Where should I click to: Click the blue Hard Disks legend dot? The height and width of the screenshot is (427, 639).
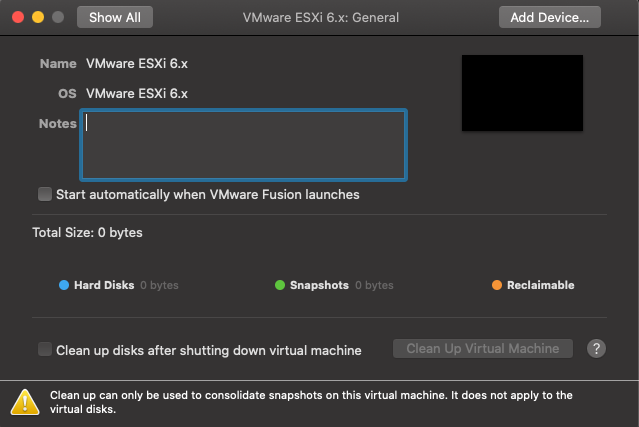click(64, 285)
